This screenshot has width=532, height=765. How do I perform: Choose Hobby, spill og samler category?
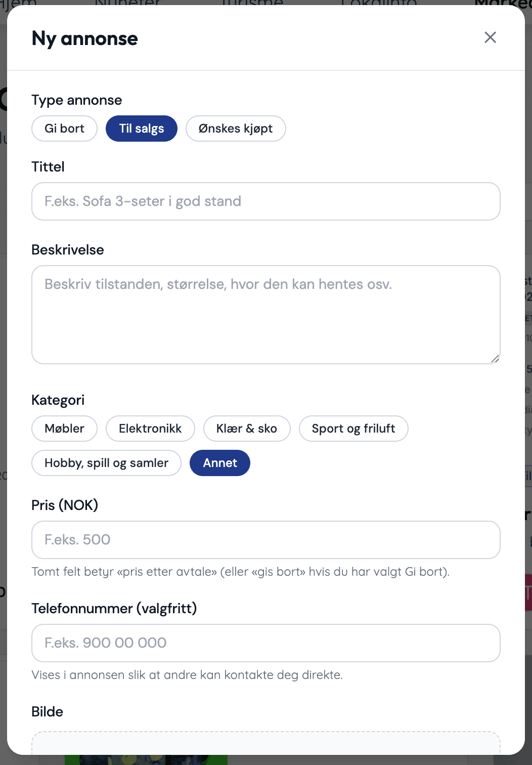pos(106,463)
